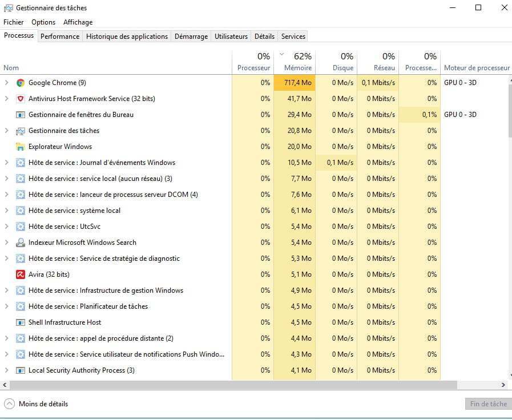Sort processes by Processeur column

click(x=253, y=63)
